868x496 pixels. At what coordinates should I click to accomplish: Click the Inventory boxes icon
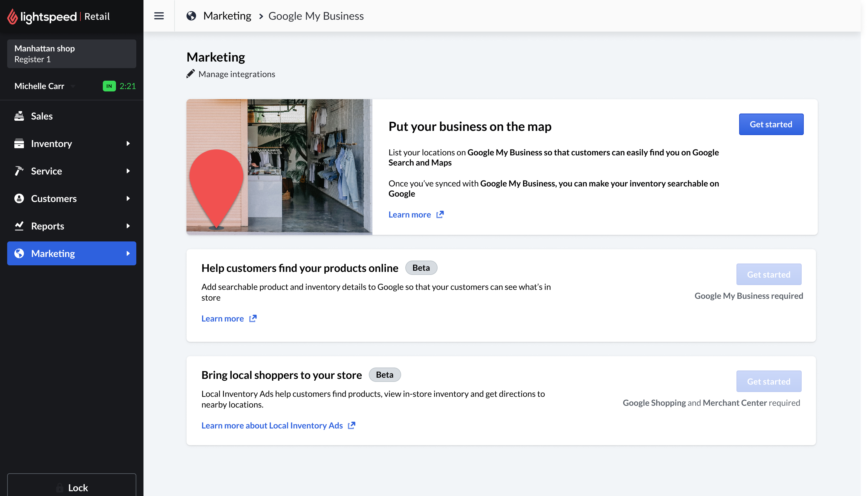pos(19,143)
